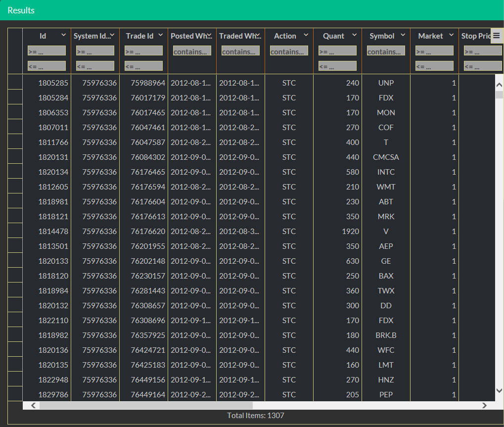Select the row header for Id 1814478
This screenshot has width=504, height=427.
tap(15, 231)
